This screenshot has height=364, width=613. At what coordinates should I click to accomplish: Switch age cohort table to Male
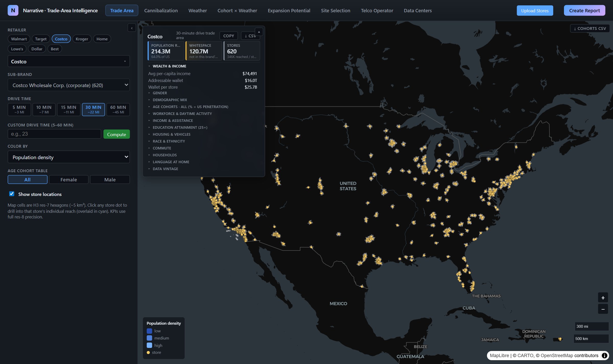(110, 180)
